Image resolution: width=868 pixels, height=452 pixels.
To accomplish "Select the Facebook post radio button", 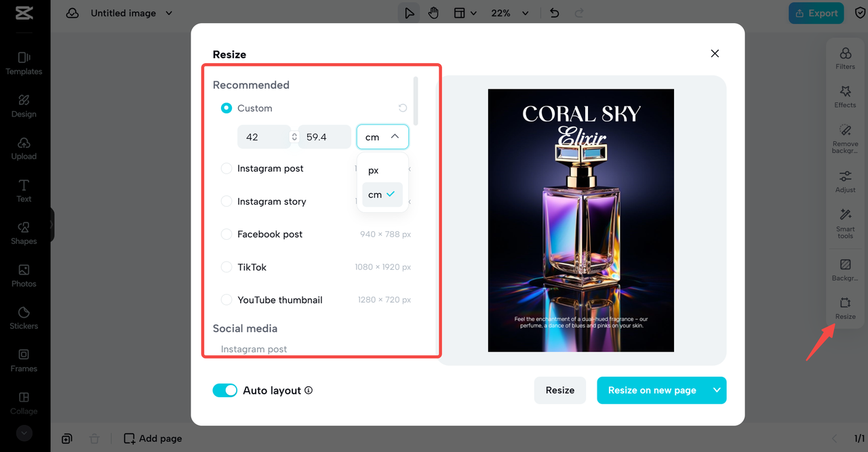I will pyautogui.click(x=226, y=234).
